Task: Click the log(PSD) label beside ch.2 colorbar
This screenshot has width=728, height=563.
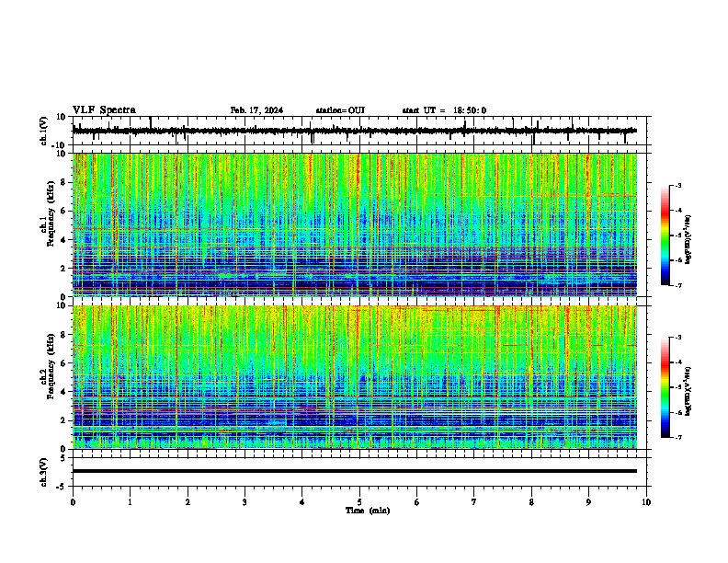Action: 688,391
